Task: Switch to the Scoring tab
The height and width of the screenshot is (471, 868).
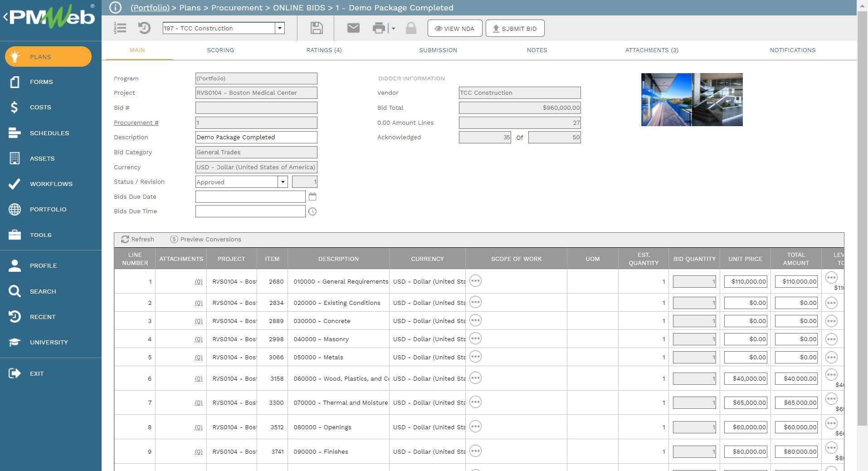Action: 220,50
